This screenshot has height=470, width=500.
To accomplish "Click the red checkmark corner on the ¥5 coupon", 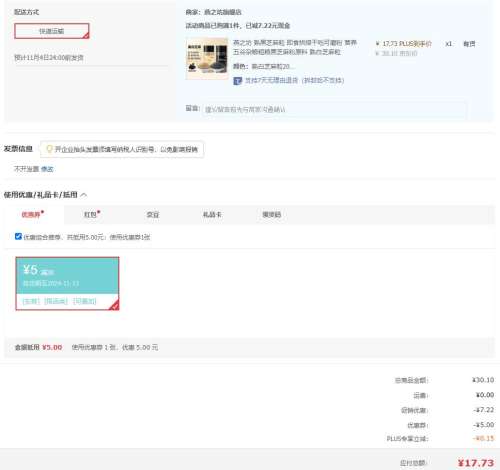I will [114, 305].
